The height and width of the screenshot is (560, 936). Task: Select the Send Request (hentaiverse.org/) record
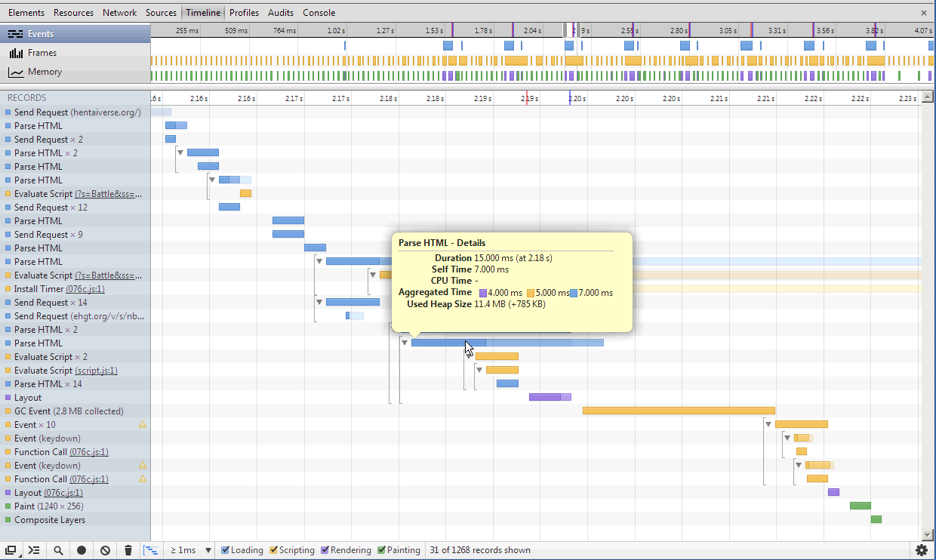click(75, 112)
